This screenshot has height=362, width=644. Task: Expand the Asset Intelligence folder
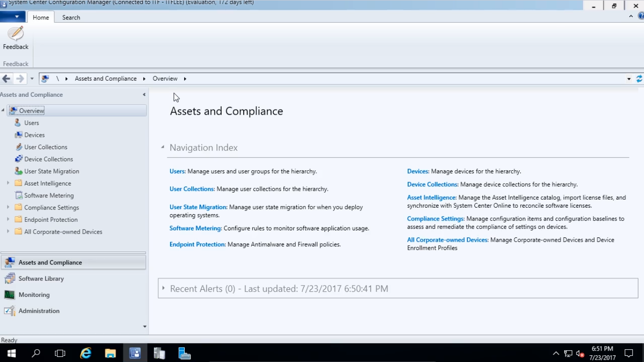[x=8, y=183]
